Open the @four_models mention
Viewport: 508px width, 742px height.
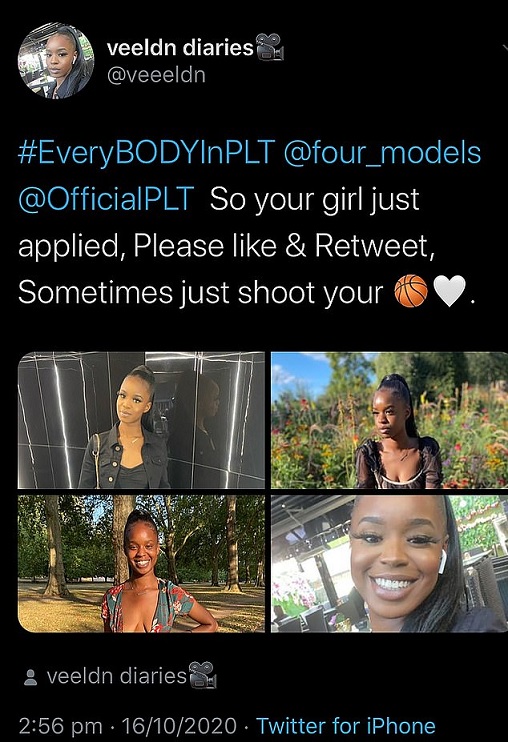point(382,153)
